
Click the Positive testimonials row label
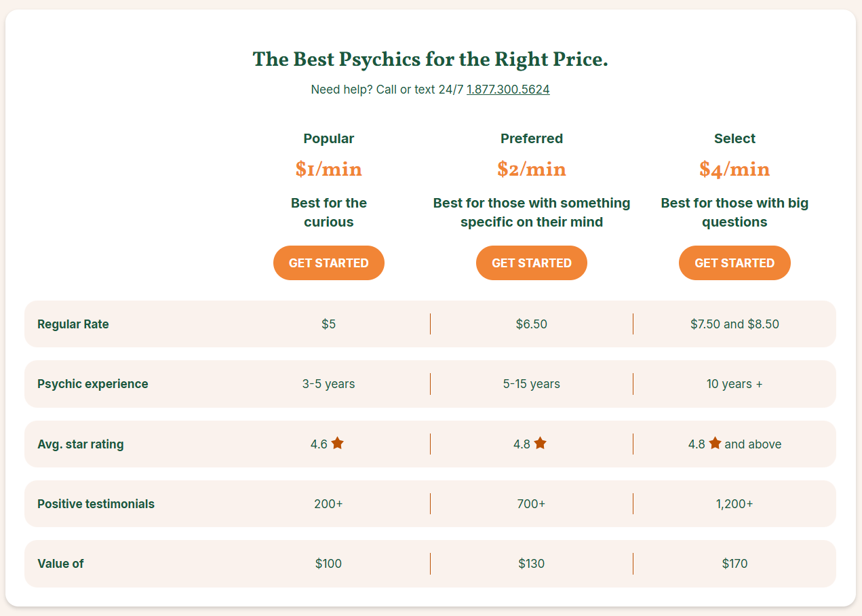click(x=96, y=504)
